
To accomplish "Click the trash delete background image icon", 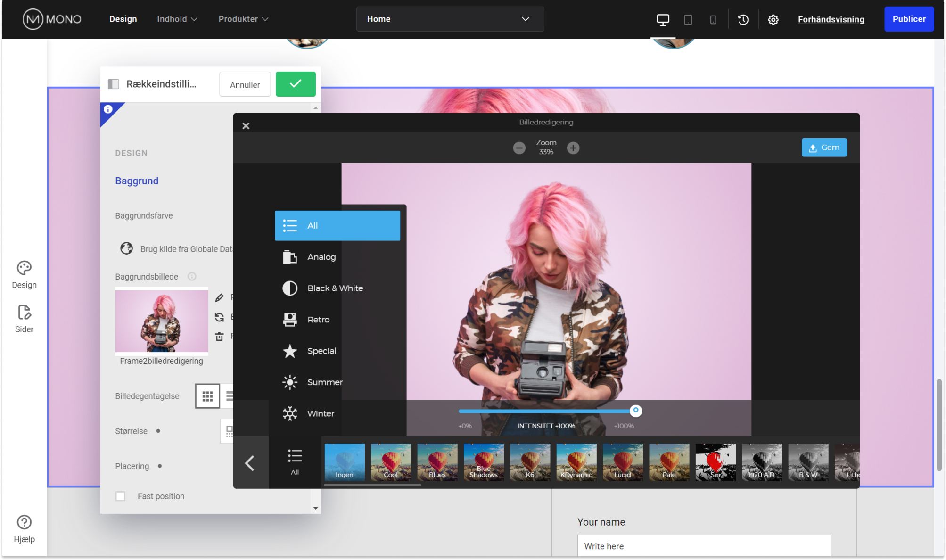I will pos(219,337).
